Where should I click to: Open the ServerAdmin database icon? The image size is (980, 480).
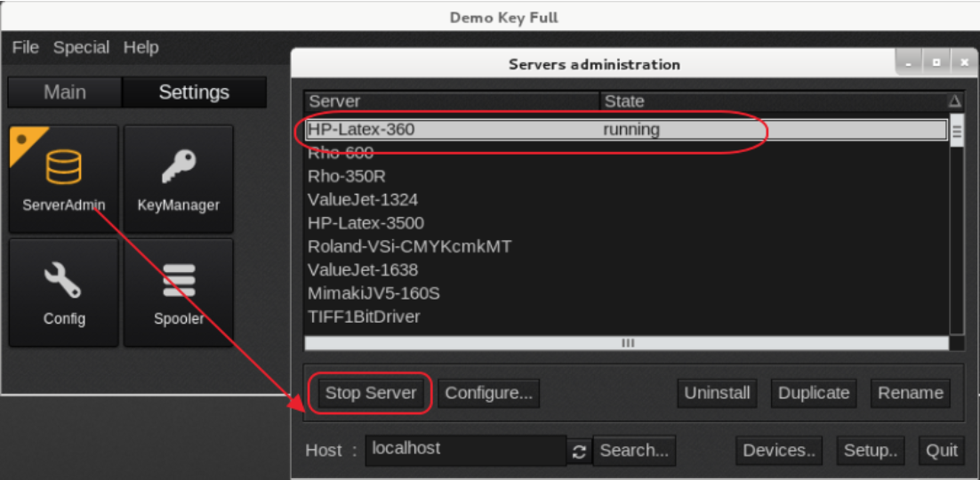[x=63, y=167]
